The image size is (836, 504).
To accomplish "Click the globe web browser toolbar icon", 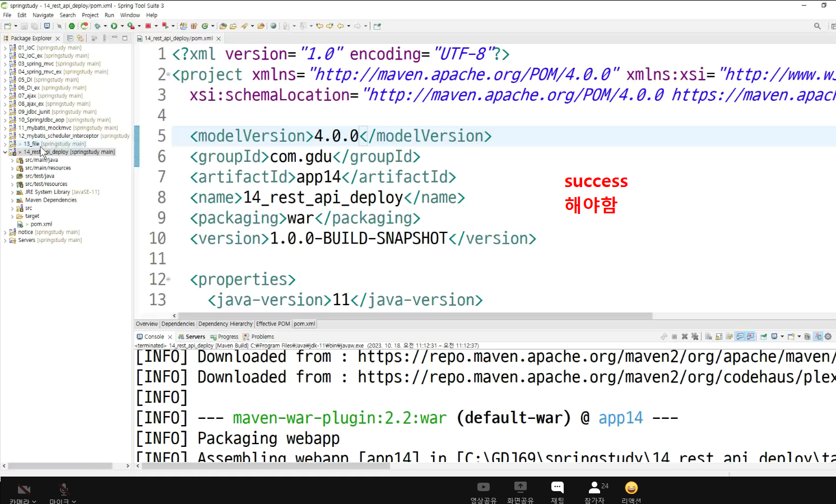I will click(x=273, y=26).
